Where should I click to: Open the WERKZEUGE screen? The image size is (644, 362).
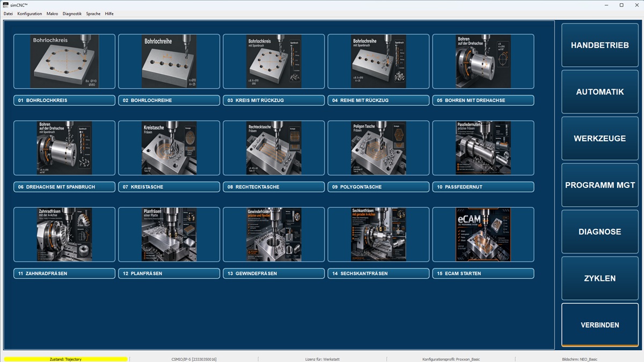[x=600, y=139]
